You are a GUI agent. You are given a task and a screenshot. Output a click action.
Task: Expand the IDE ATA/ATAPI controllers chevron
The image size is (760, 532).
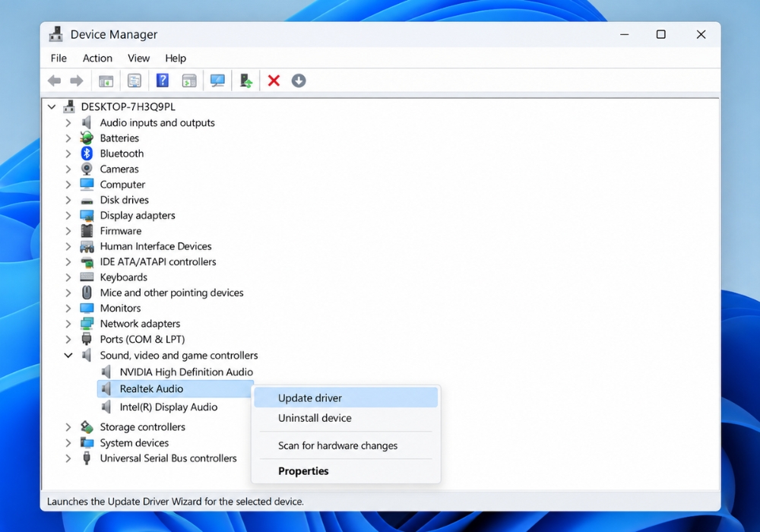[x=68, y=261]
